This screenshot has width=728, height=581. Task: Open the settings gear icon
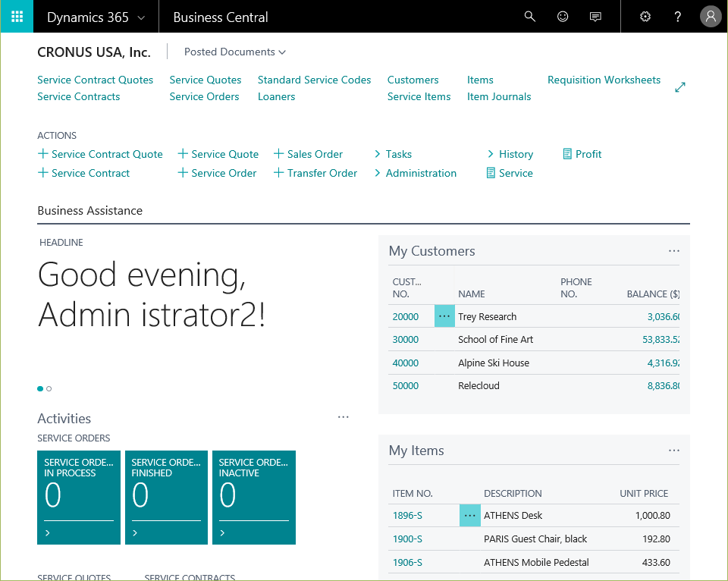coord(645,17)
